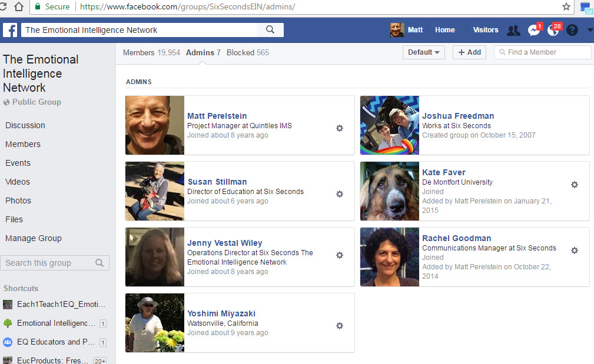Click the + Add button
Screen dimensions: 594x364
(x=469, y=52)
